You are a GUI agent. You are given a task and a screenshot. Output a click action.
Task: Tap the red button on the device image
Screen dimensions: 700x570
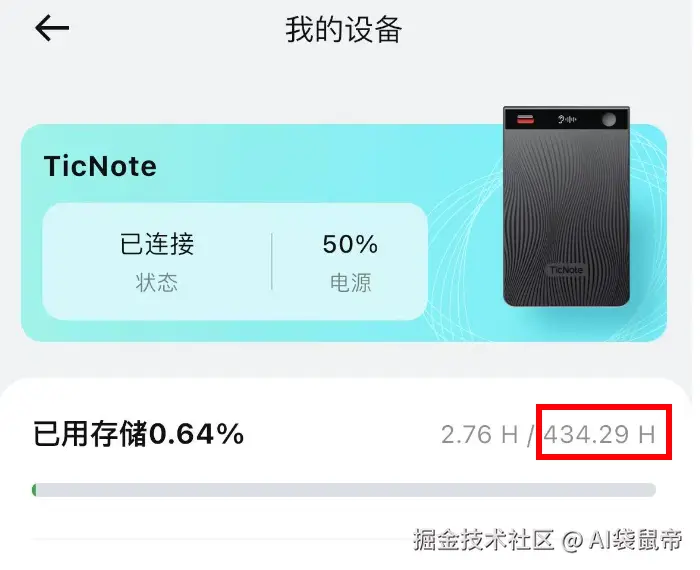coord(525,119)
